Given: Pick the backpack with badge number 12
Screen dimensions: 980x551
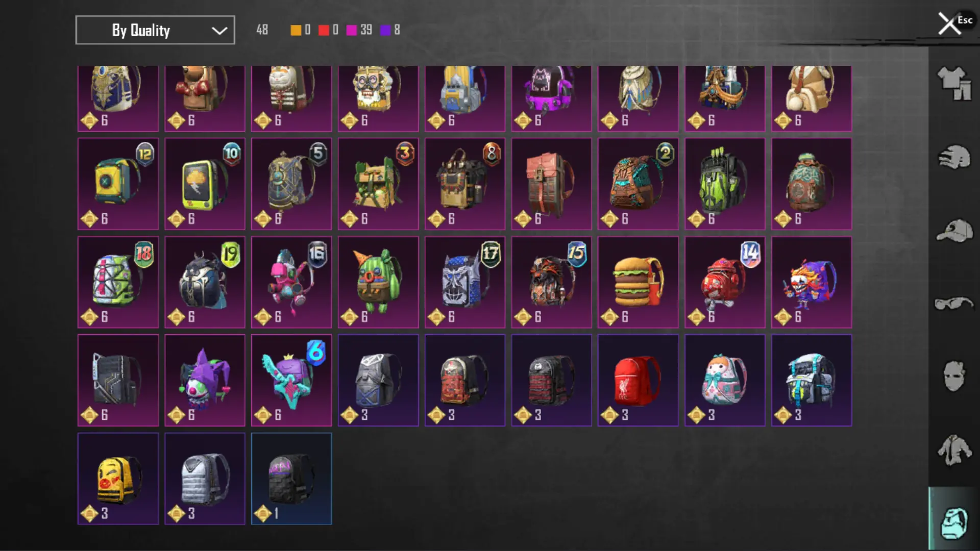Looking at the screenshot, I should point(118,184).
